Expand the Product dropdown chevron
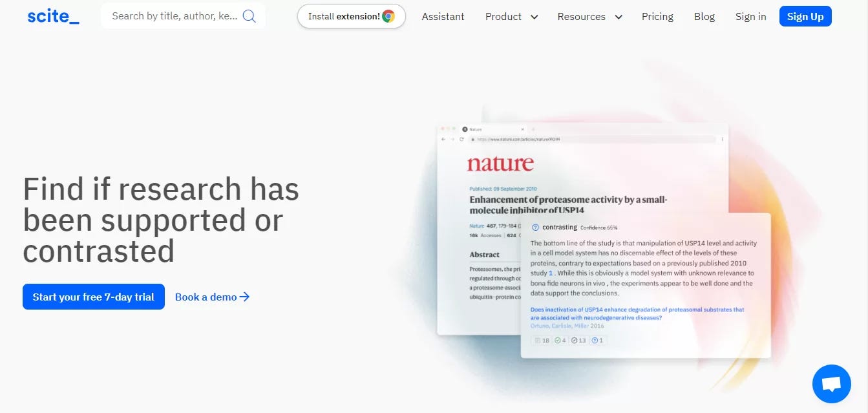The width and height of the screenshot is (868, 413). [x=535, y=17]
